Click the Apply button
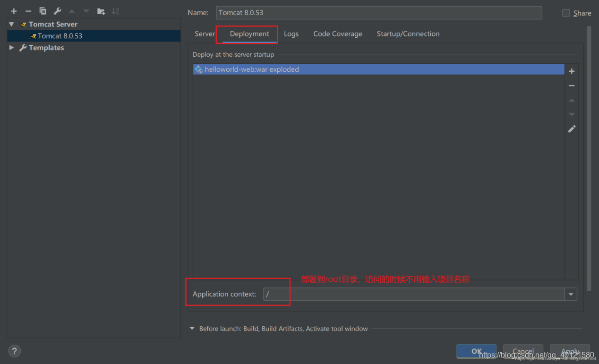This screenshot has height=364, width=599. point(570,351)
